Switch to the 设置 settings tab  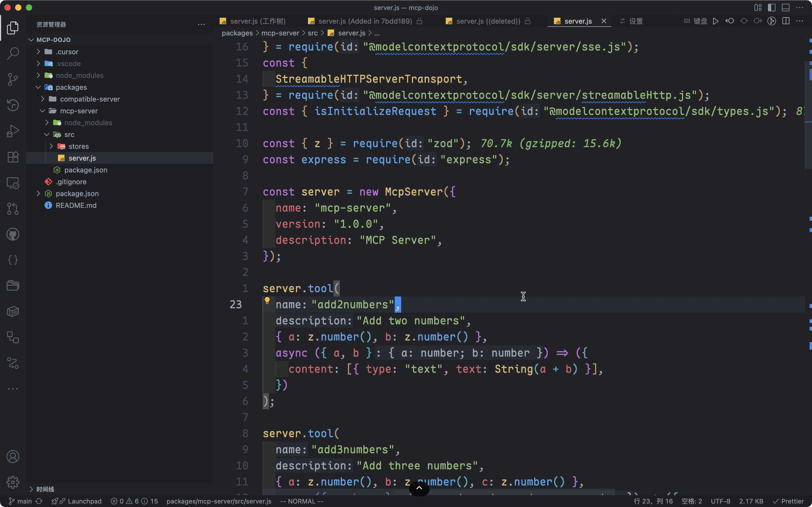635,21
